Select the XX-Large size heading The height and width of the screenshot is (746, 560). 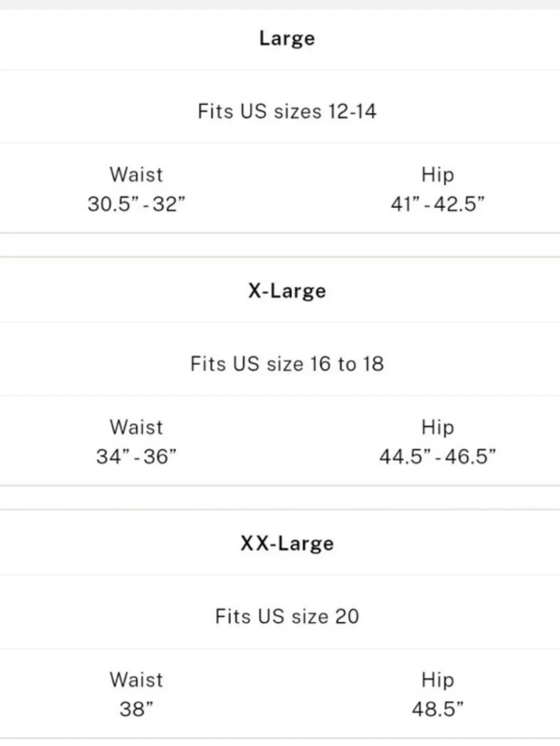[287, 543]
